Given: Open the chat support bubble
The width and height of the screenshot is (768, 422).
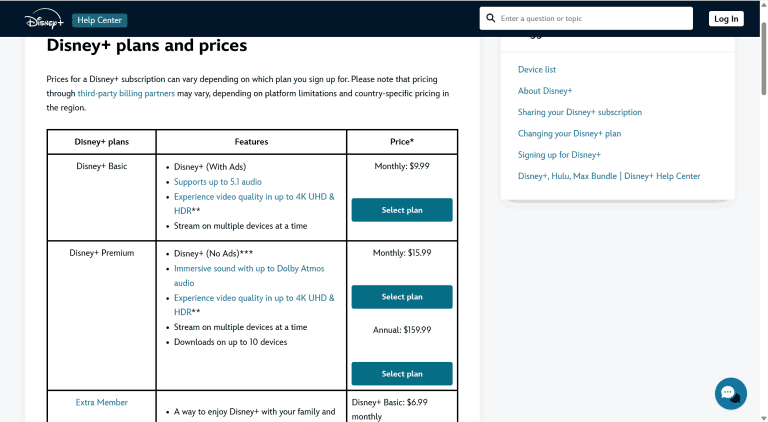Looking at the screenshot, I should (730, 393).
